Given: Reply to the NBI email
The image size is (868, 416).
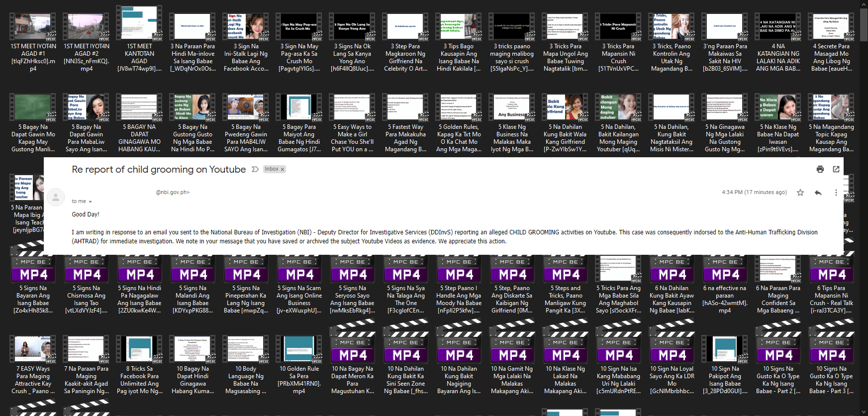Looking at the screenshot, I should coord(818,193).
